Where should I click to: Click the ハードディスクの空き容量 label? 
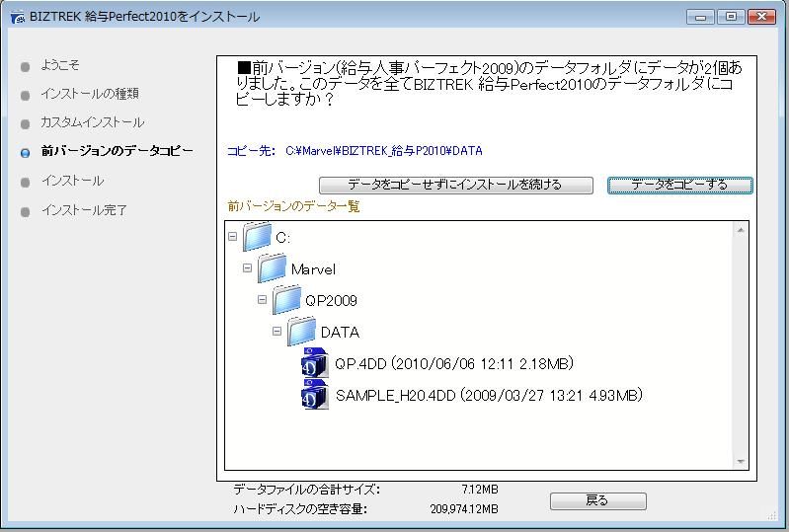coord(300,509)
